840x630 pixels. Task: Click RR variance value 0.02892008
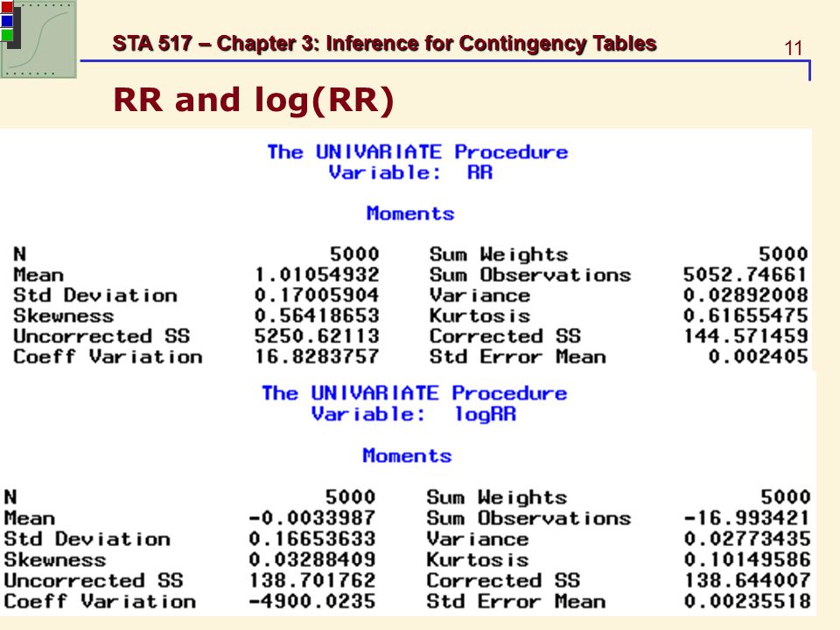point(745,295)
